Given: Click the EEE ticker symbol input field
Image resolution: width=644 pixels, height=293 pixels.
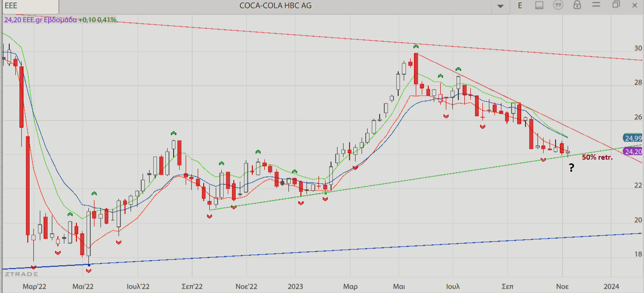Looking at the screenshot, I should pyautogui.click(x=30, y=6).
